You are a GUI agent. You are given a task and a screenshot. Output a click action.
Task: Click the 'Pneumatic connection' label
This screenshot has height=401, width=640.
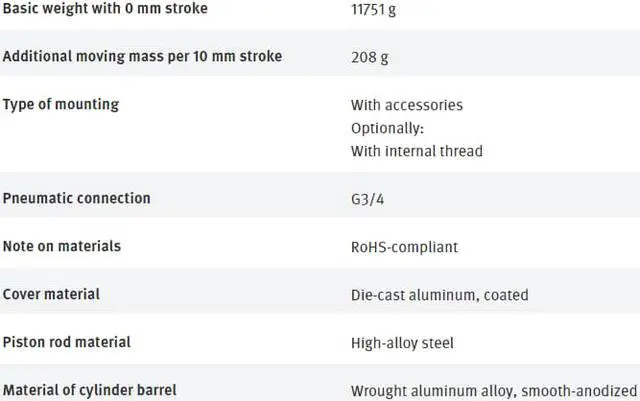tap(77, 198)
